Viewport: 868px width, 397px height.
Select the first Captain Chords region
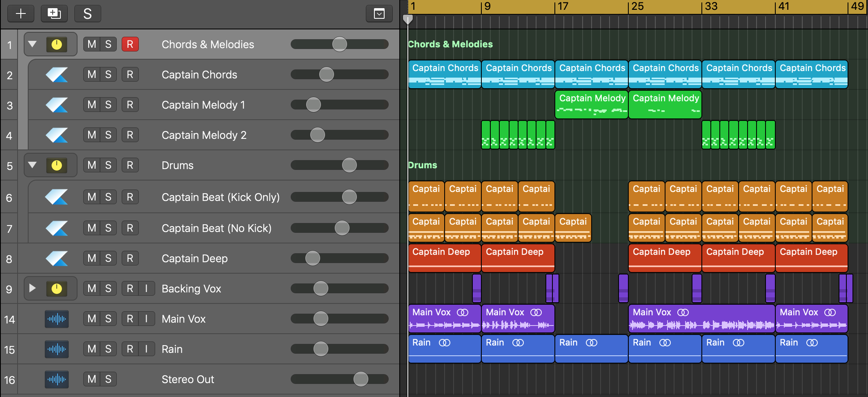(445, 74)
